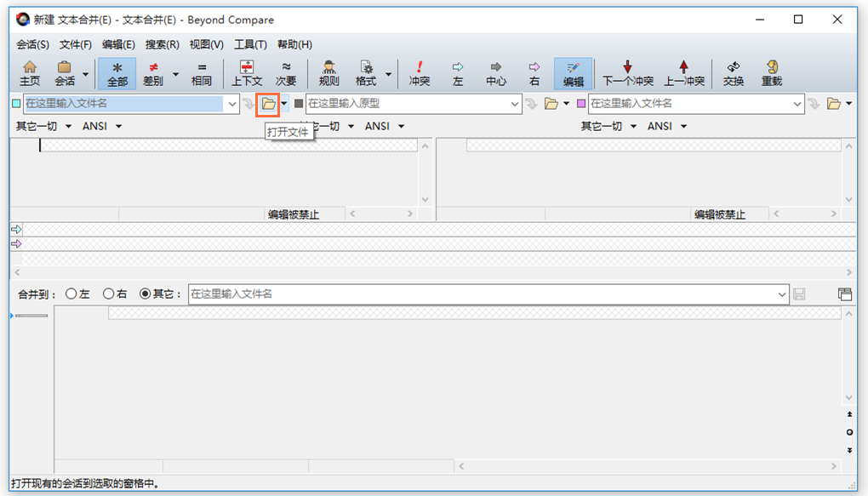
Task: Click the 重载 reload icon
Action: click(771, 73)
